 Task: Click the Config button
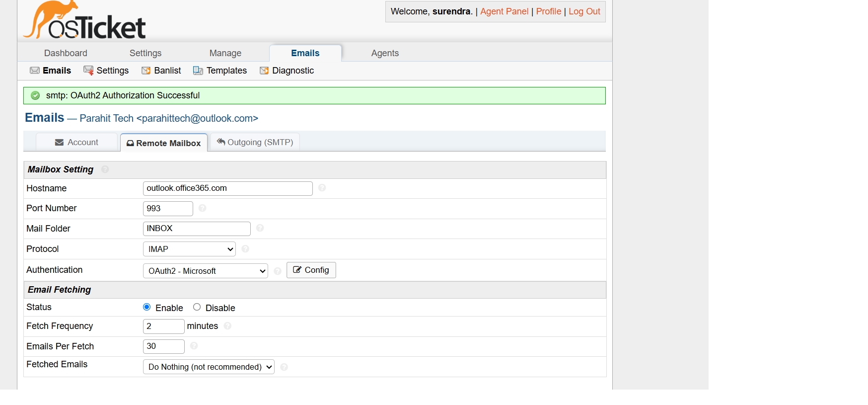(x=311, y=270)
